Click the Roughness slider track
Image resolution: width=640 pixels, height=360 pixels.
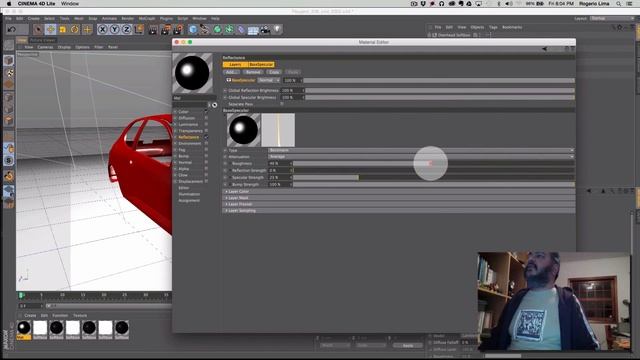(433, 163)
